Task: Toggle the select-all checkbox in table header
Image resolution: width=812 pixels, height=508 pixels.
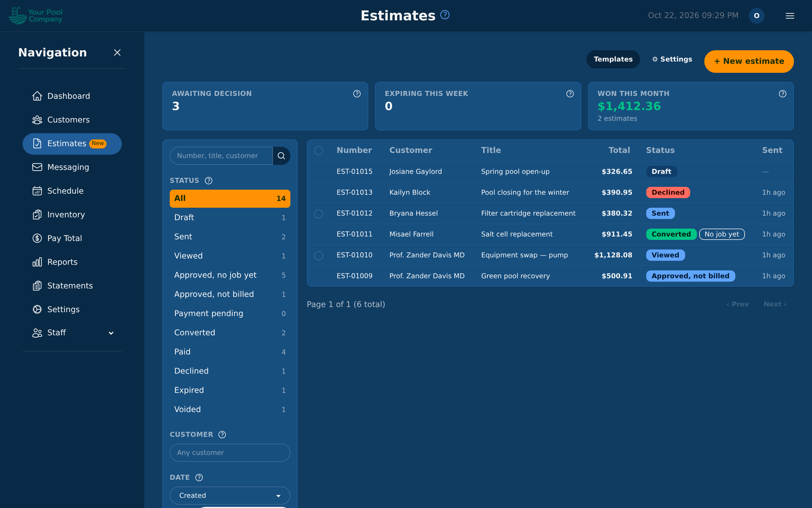Action: point(318,150)
